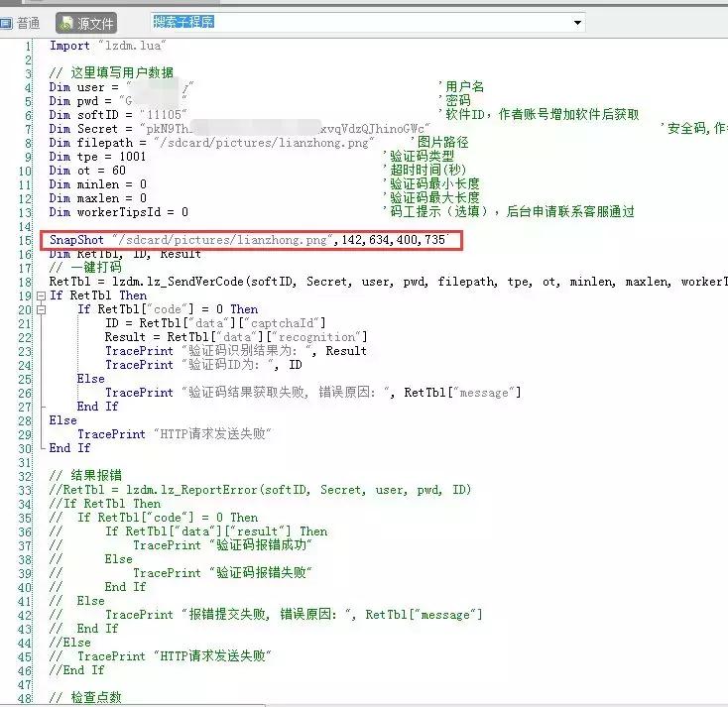Click Dim maxlen = 0 line
Screen dimensions: 728x707
pos(98,198)
